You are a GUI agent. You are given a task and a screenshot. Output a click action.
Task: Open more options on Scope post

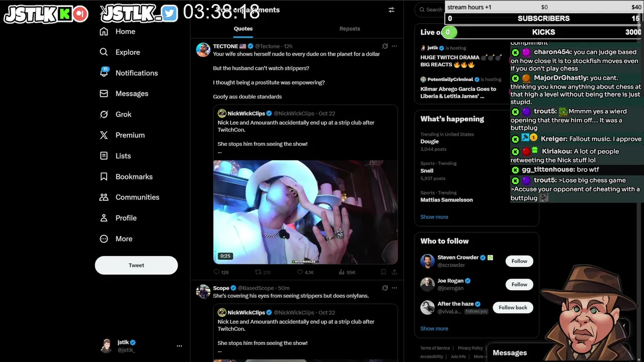click(x=394, y=288)
